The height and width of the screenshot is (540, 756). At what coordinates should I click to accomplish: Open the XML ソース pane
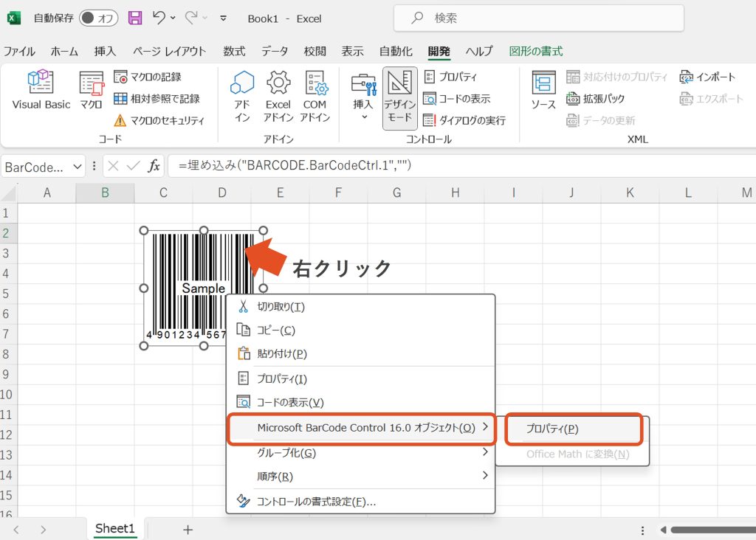point(543,90)
